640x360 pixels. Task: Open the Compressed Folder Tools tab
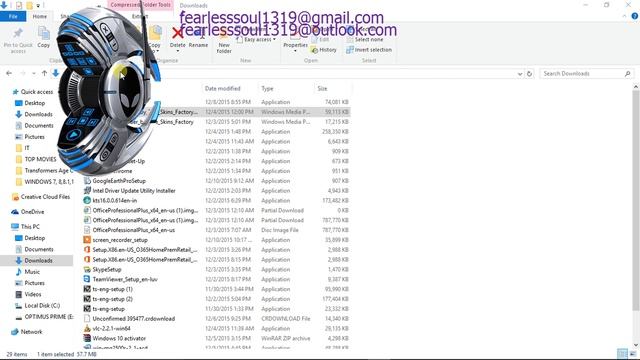pos(141,5)
